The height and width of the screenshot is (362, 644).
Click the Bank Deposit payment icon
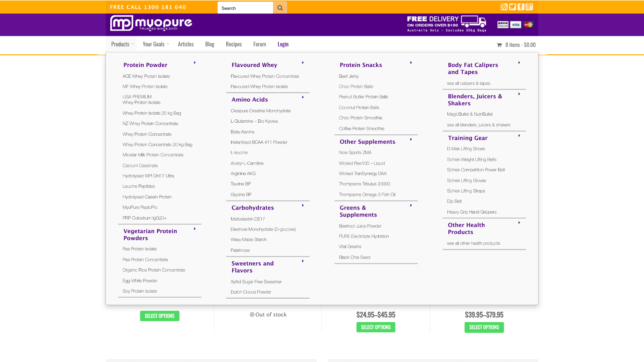(x=503, y=24)
